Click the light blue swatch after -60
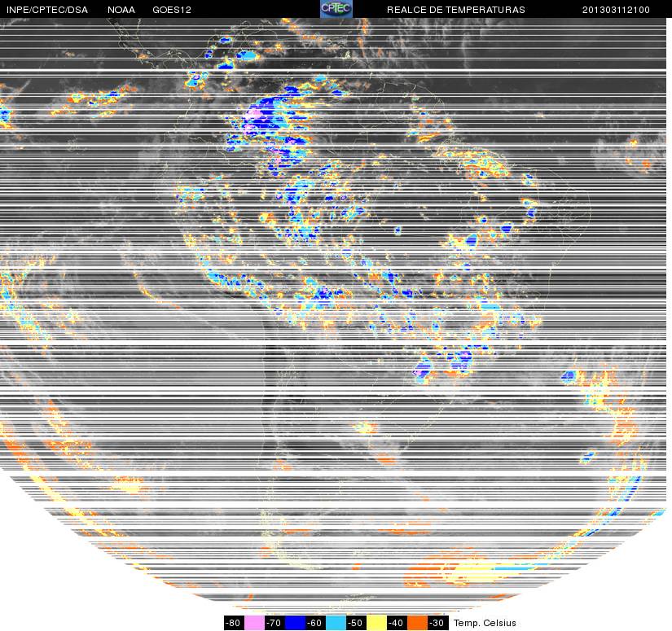 (336, 623)
